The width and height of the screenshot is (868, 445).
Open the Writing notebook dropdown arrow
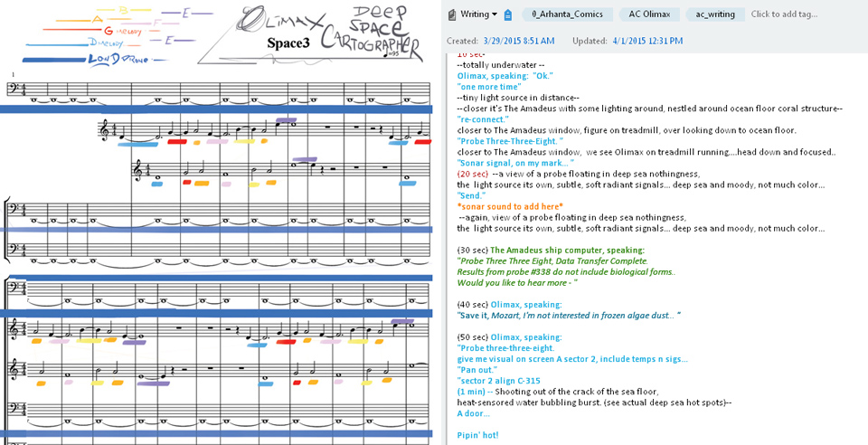495,14
